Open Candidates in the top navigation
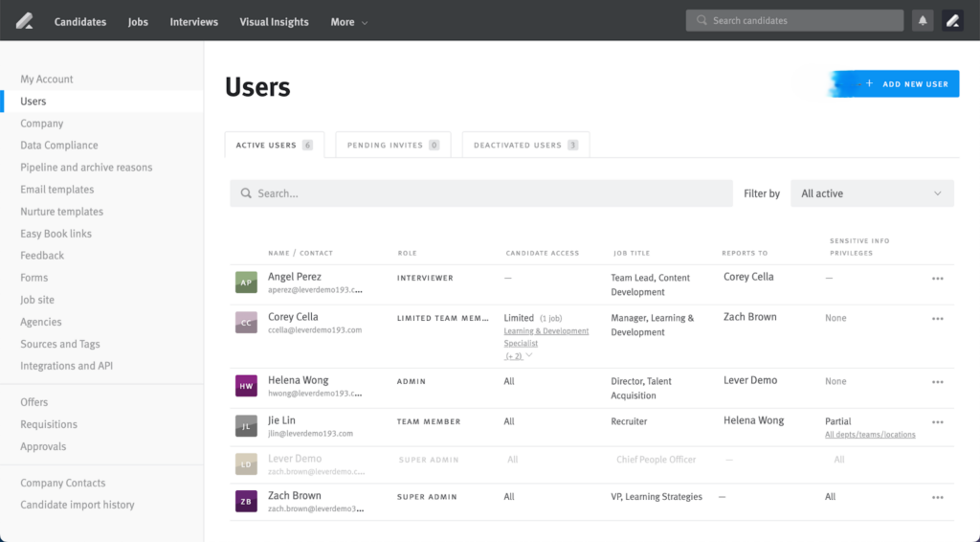Viewport: 980px width, 542px height. [x=80, y=22]
